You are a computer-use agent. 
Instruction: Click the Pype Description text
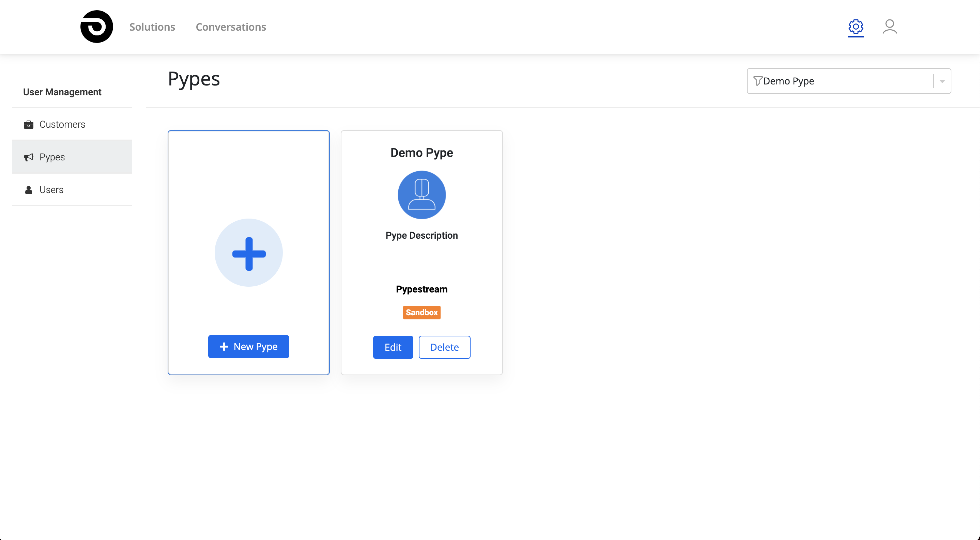pos(422,236)
